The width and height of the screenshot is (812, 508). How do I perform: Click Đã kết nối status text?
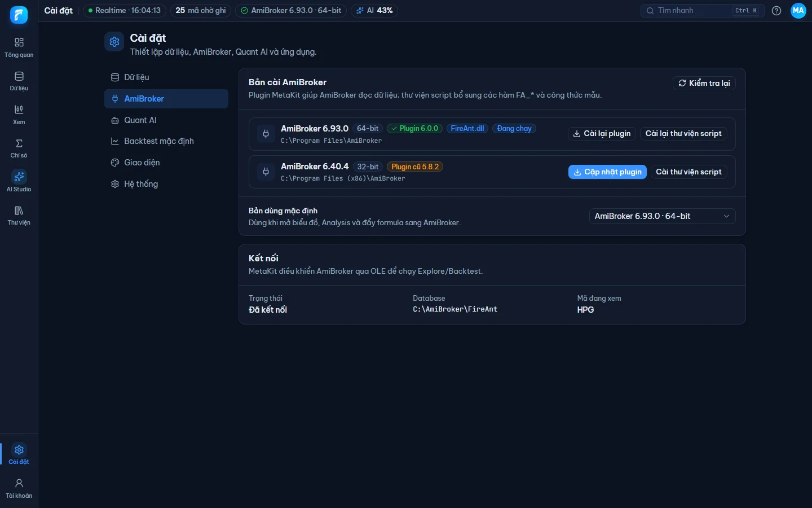(268, 310)
